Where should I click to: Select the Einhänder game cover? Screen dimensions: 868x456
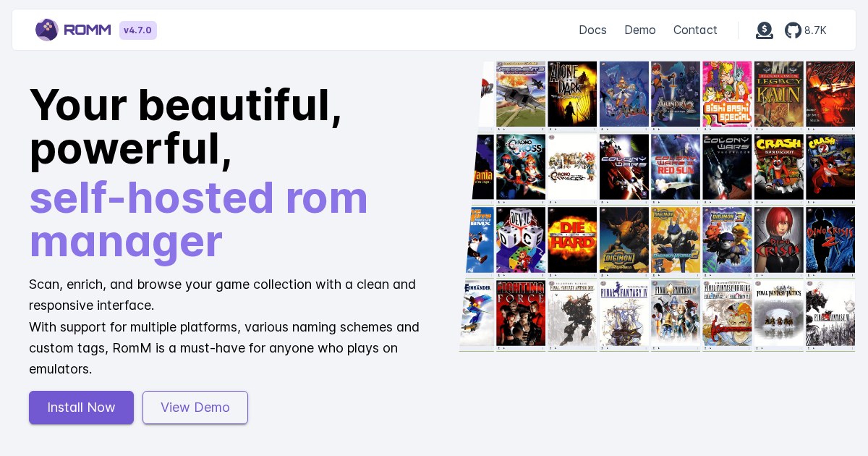point(477,314)
